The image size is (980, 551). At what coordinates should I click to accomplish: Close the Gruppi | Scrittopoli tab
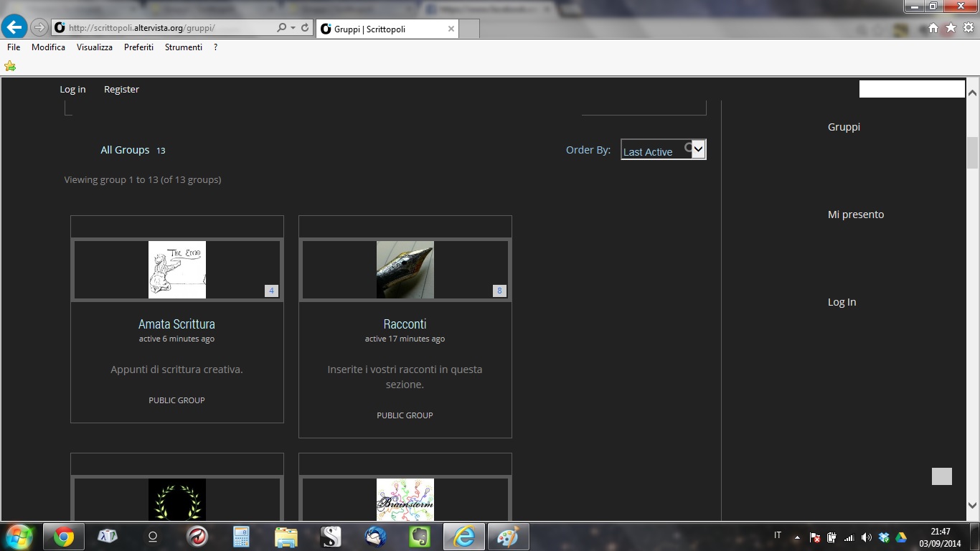click(451, 29)
